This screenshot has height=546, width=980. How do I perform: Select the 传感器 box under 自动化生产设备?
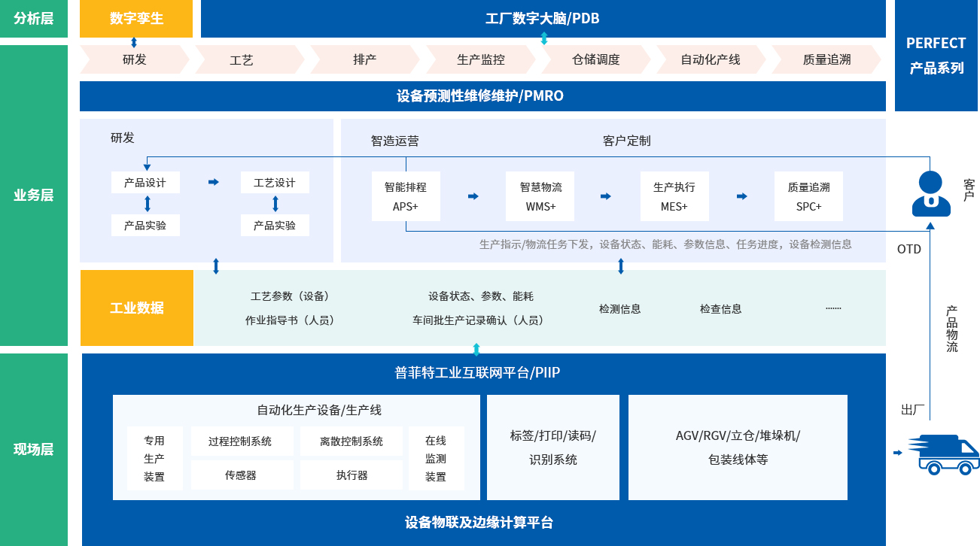[x=242, y=475]
